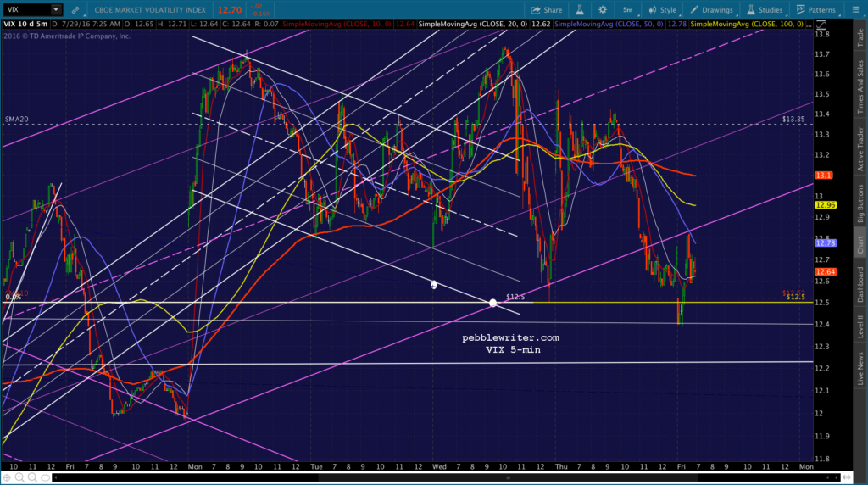Click the yellow 12.96 price axis tag
This screenshot has height=485, width=868.
coord(826,205)
